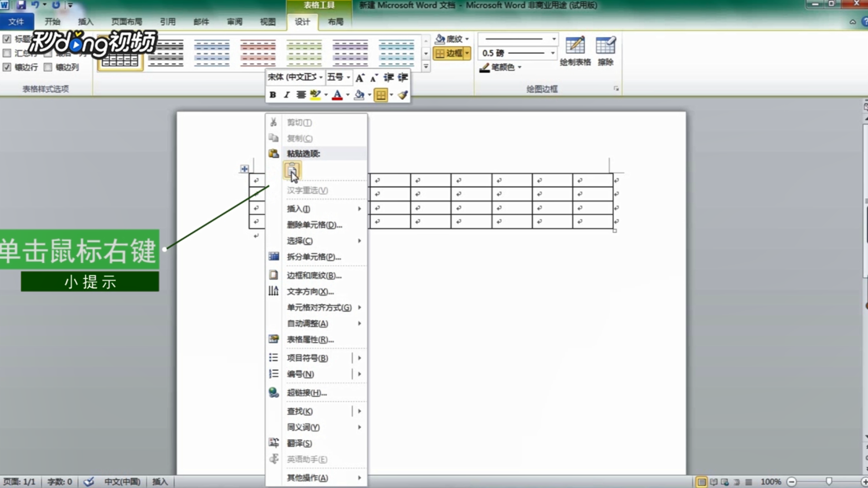Image resolution: width=868 pixels, height=488 pixels.
Task: Toggle the 镶边行 banded rows checkbox
Action: (7, 67)
